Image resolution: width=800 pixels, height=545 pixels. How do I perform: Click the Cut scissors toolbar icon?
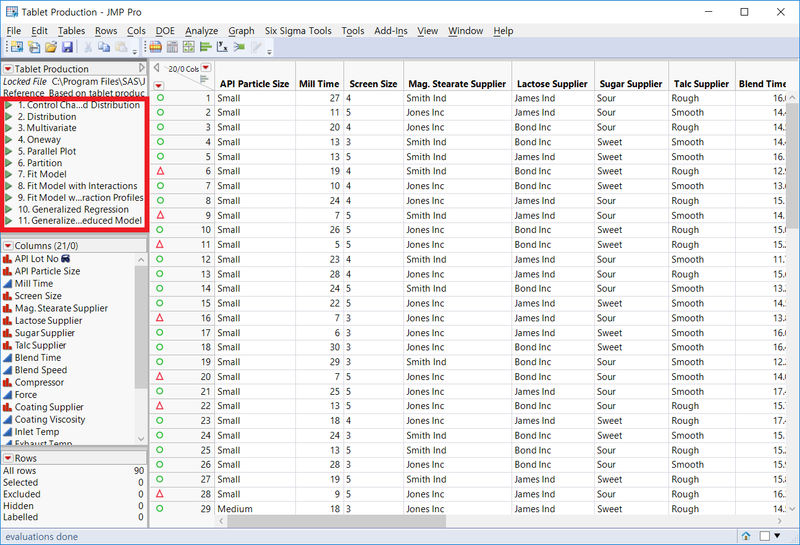pos(87,47)
